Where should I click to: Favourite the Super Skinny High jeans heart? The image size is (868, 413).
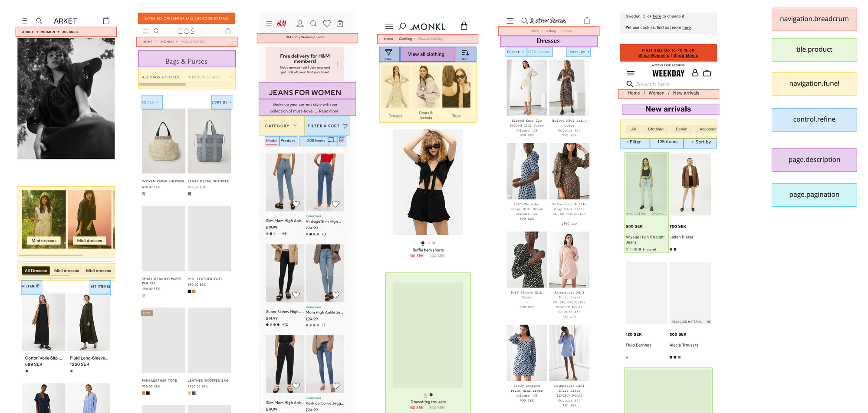[x=296, y=295]
